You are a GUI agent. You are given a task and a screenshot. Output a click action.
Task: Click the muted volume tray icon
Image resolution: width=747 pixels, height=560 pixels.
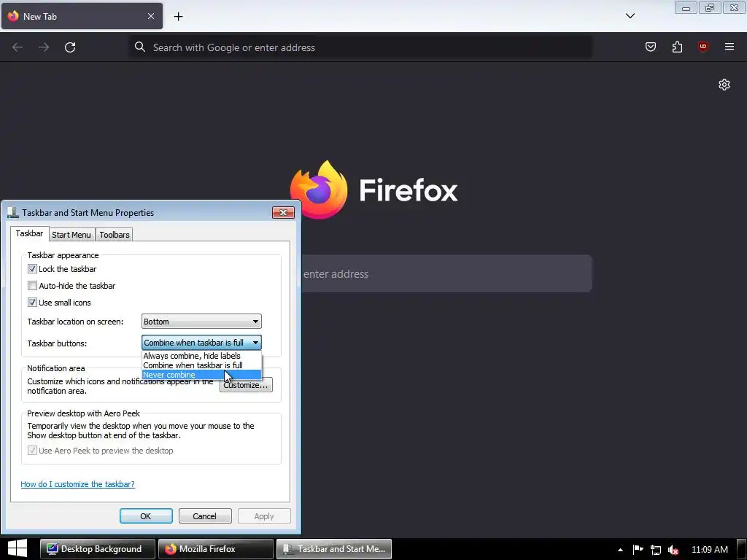pyautogui.click(x=673, y=550)
